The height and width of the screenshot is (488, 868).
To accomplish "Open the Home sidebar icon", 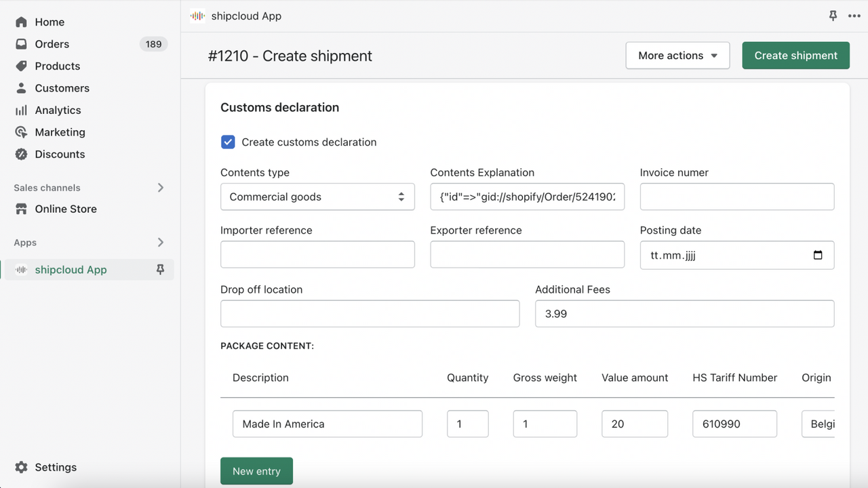I will coord(21,22).
